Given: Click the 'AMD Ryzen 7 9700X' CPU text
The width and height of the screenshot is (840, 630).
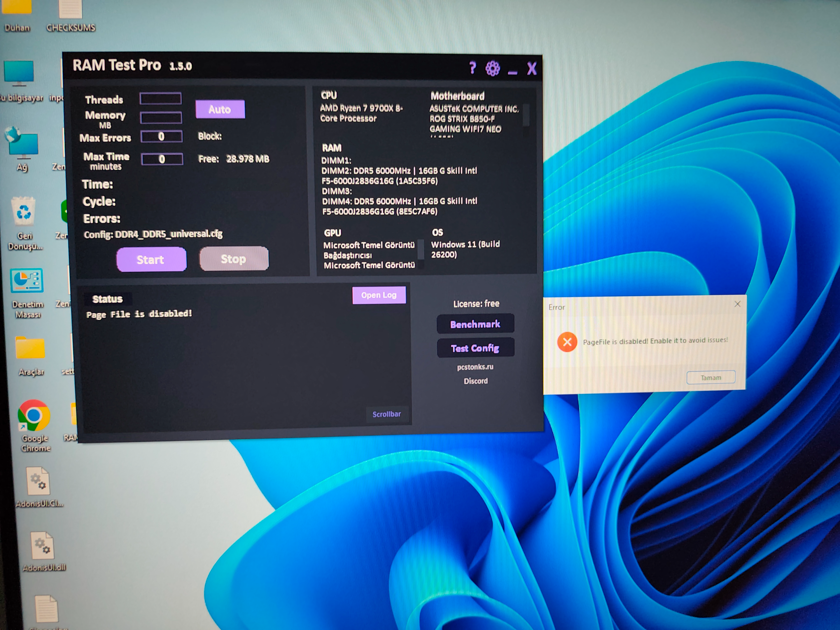Looking at the screenshot, I should pos(361,113).
